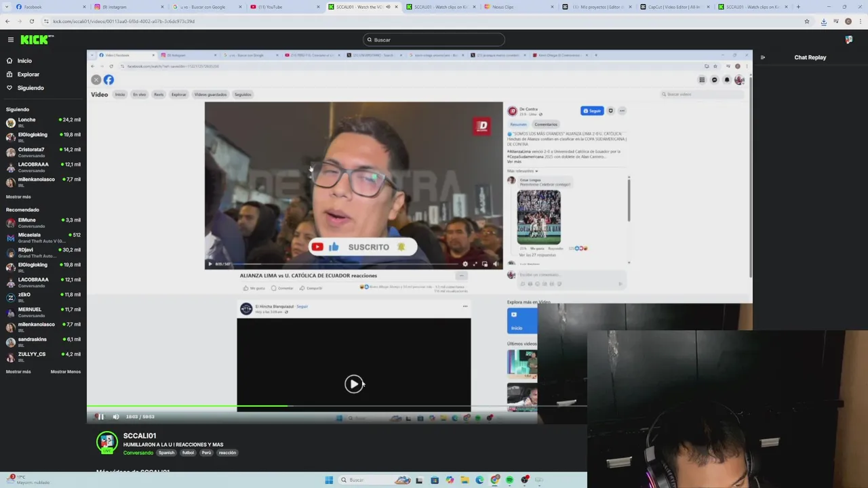Open the Kick hamburger sidebar menu
868x488 pixels.
pos(10,40)
